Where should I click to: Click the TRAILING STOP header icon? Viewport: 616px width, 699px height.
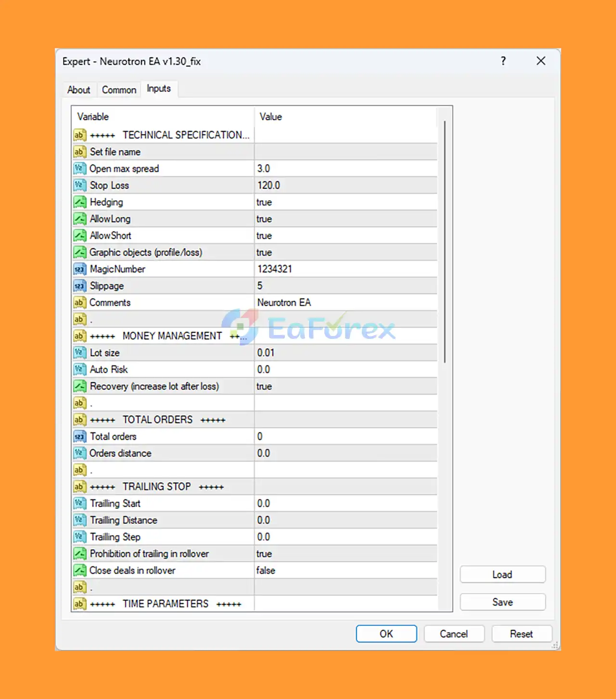click(79, 487)
